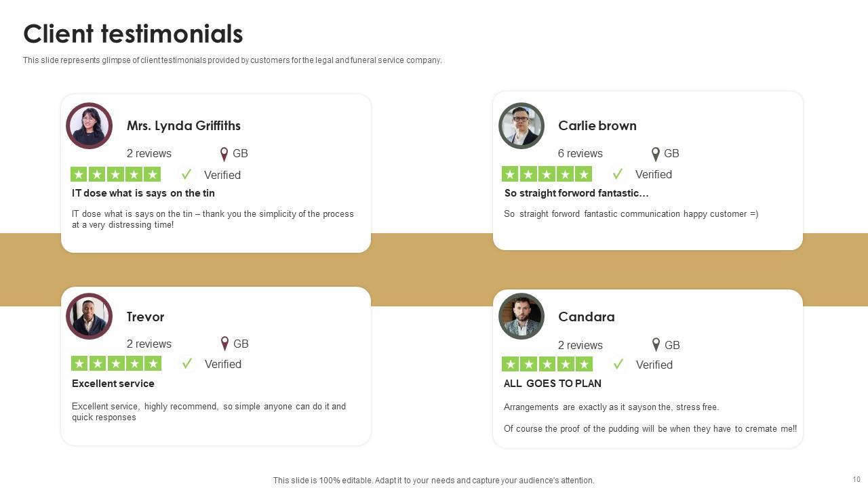Click "6 reviews" under Carlie brown
868x488 pixels.
coord(580,154)
